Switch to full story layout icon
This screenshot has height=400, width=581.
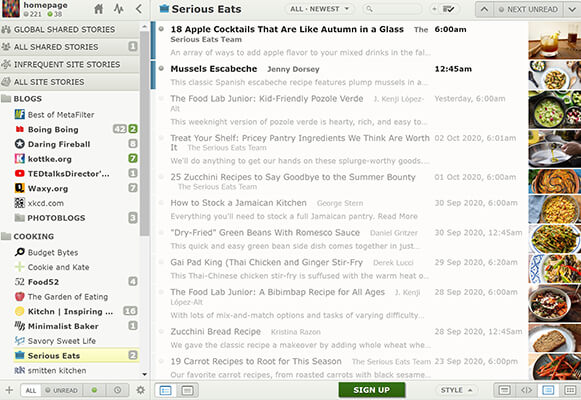point(187,390)
